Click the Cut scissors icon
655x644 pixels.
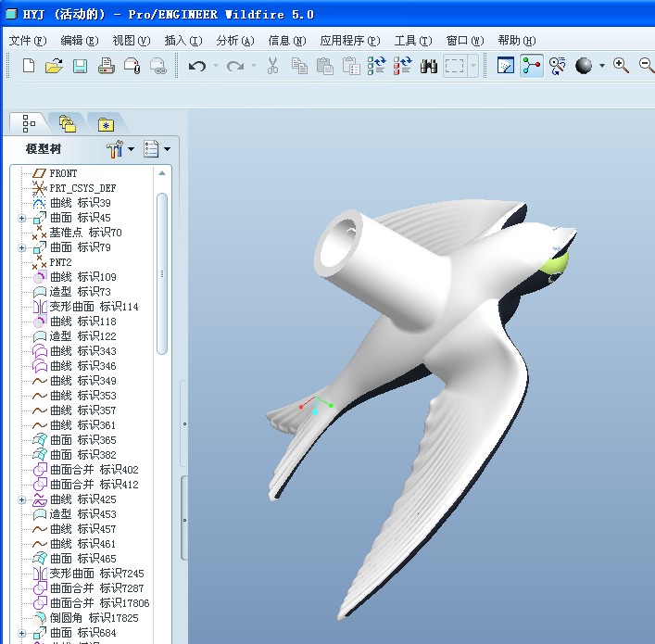pos(272,66)
